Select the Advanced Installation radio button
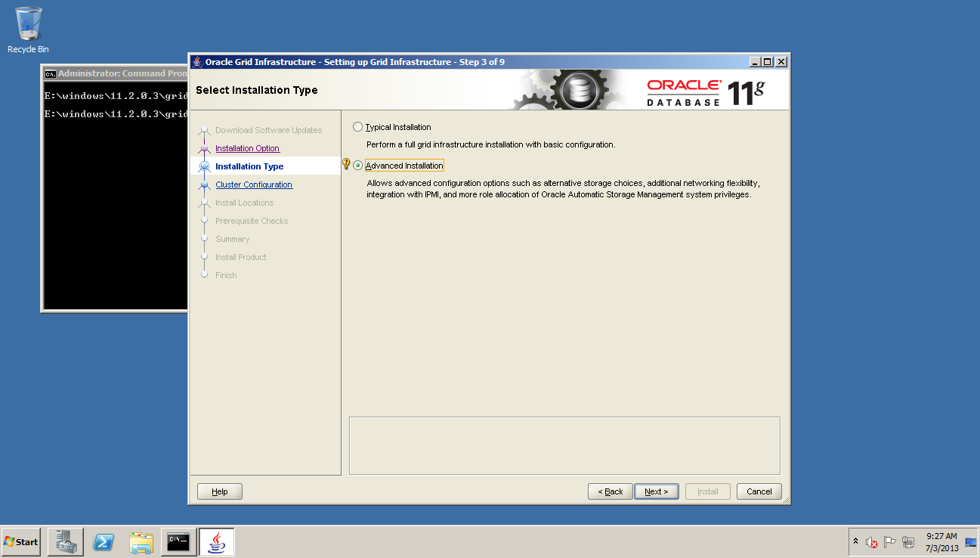This screenshot has width=980, height=558. coord(358,166)
